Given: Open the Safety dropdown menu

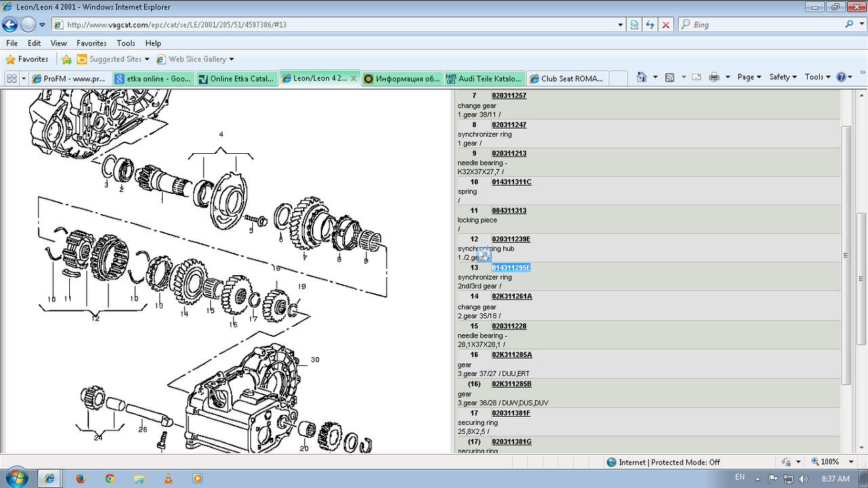Looking at the screenshot, I should pos(783,77).
